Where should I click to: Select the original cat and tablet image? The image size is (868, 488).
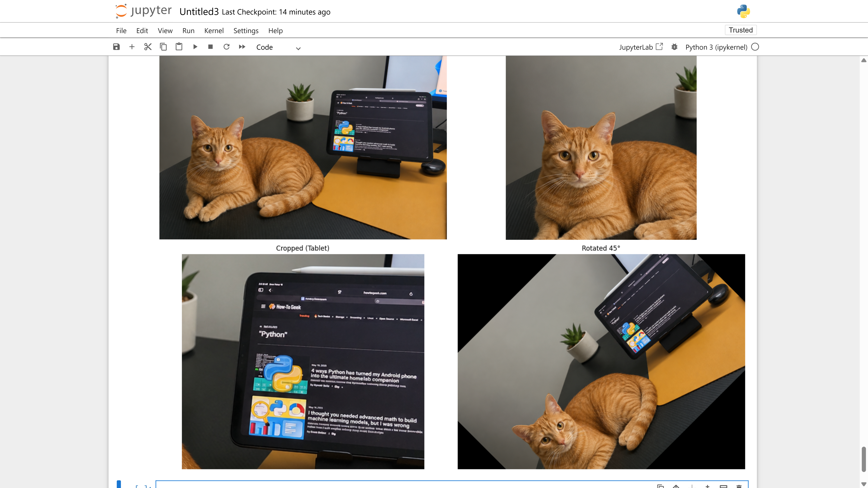pos(303,147)
